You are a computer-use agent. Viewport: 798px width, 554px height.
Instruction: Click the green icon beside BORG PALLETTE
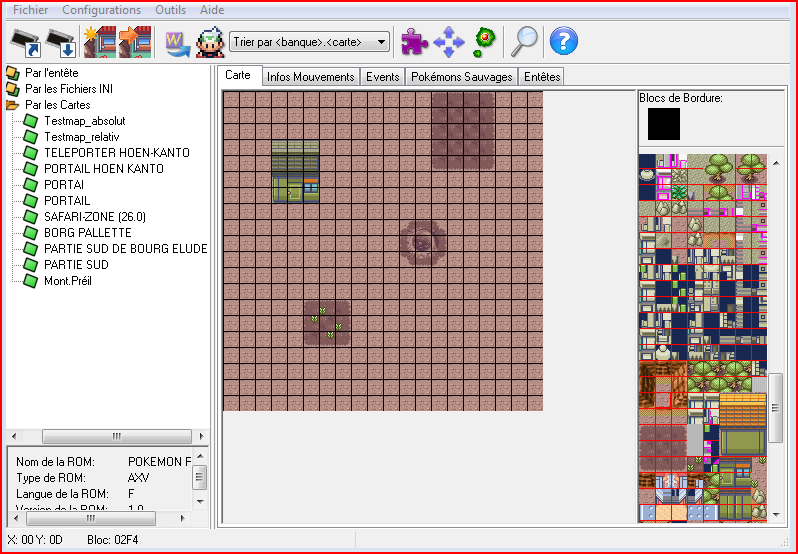[31, 233]
